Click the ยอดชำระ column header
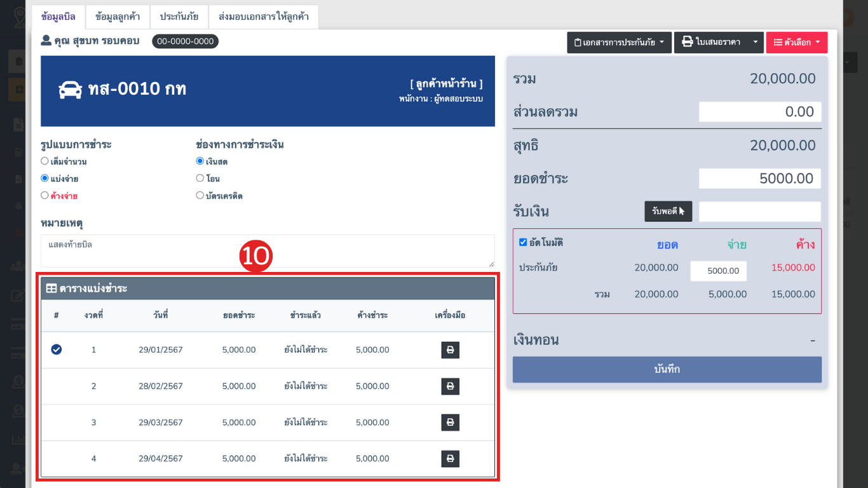 [239, 315]
